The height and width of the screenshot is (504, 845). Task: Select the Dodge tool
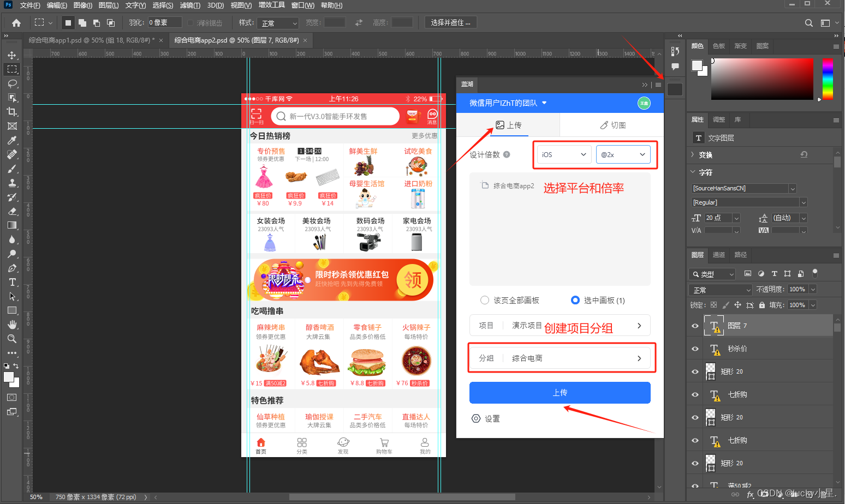12,254
